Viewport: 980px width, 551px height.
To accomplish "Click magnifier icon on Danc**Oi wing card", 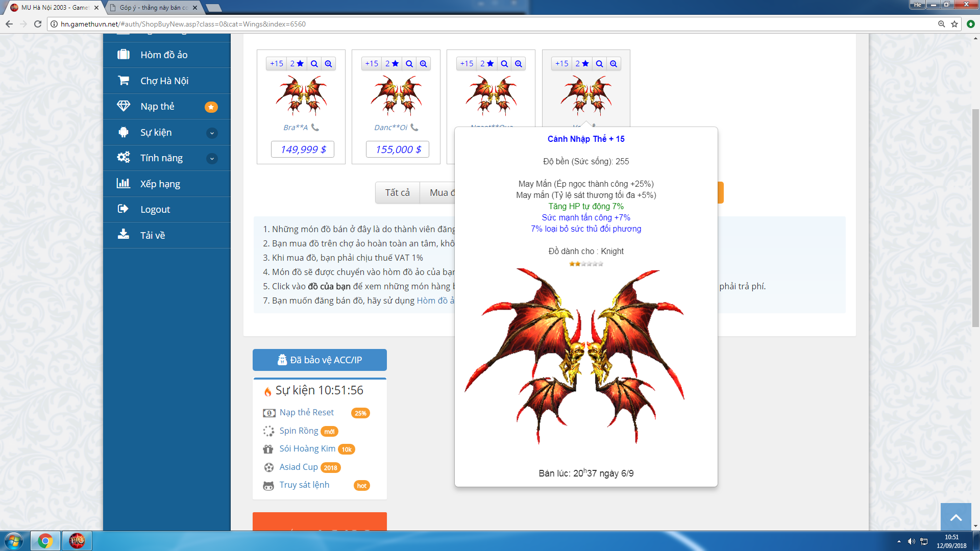I will point(409,64).
